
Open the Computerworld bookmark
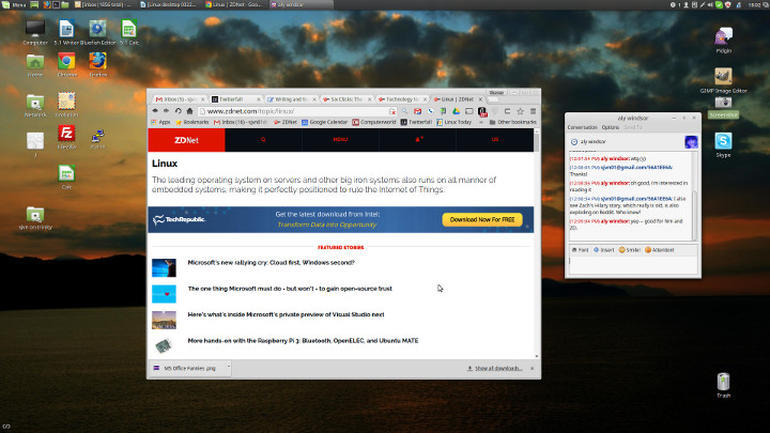click(x=374, y=122)
